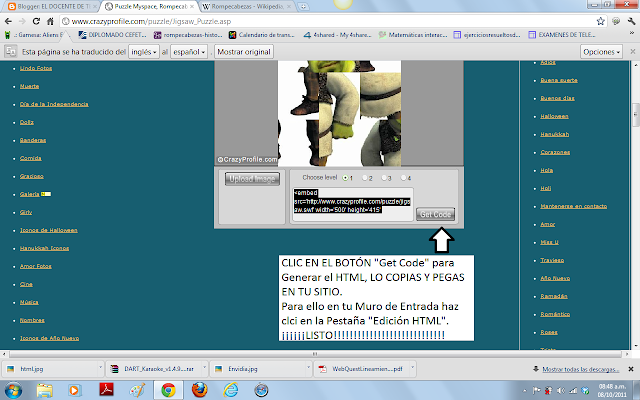640x400 pixels.
Task: Expand options for DART_Karaoke download
Action: click(204, 369)
